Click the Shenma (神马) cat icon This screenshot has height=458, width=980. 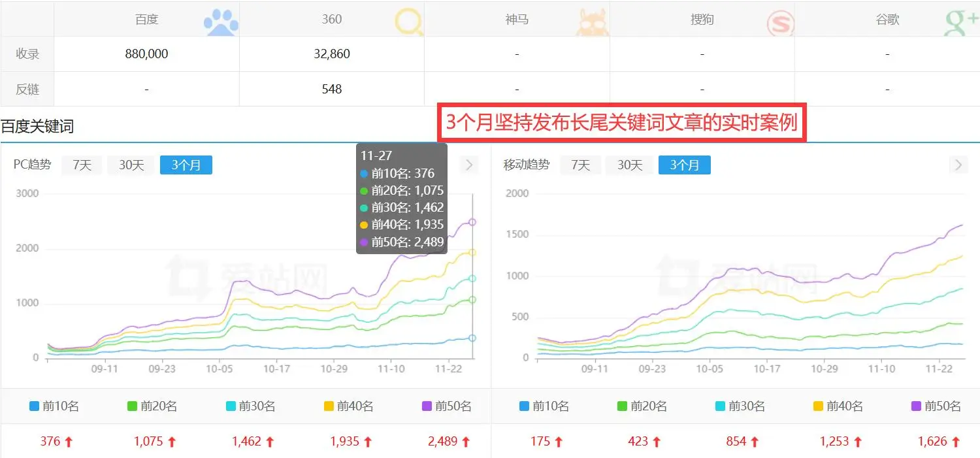click(x=593, y=21)
